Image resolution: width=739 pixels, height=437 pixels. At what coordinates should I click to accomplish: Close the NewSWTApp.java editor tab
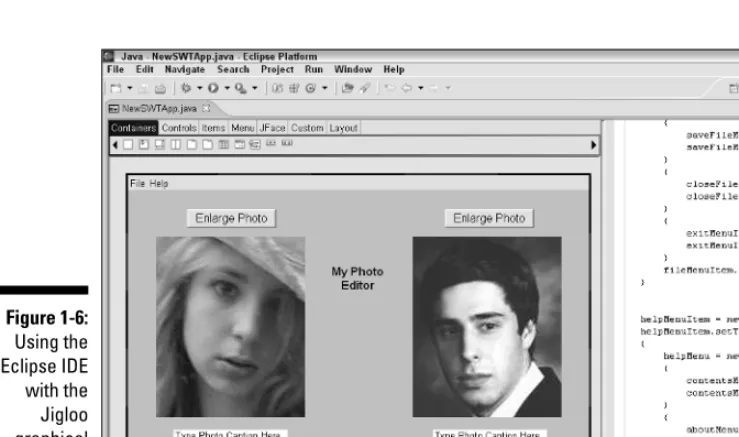tap(206, 108)
